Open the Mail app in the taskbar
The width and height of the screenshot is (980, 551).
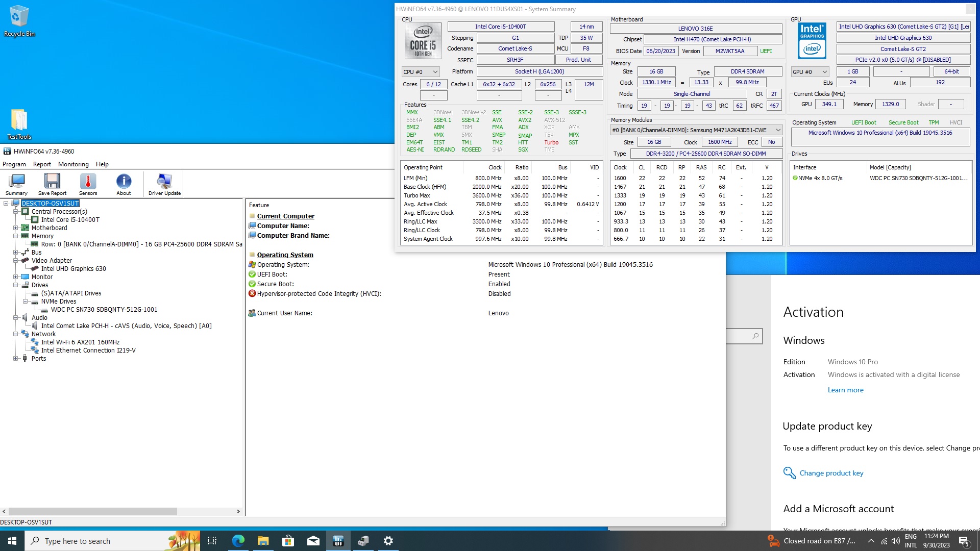point(313,541)
